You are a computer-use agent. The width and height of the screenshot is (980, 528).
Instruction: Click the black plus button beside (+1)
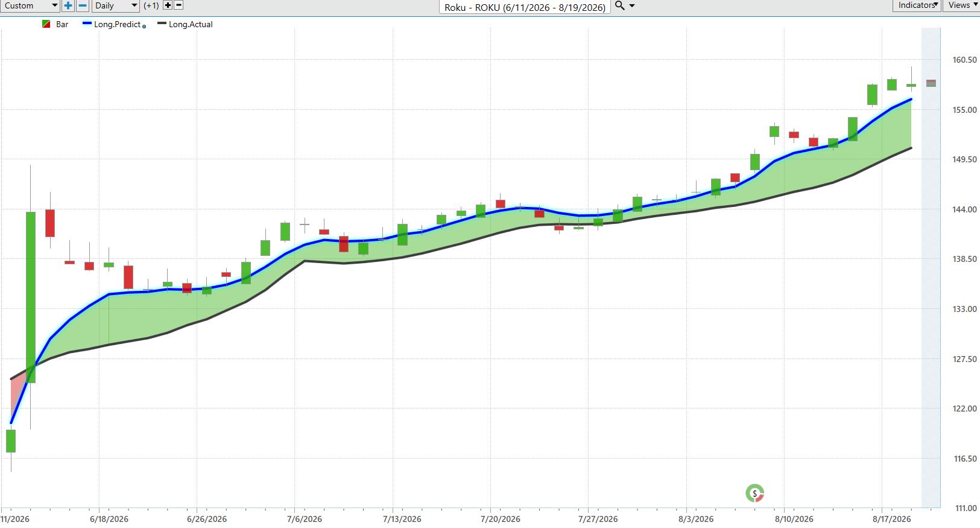coord(168,5)
